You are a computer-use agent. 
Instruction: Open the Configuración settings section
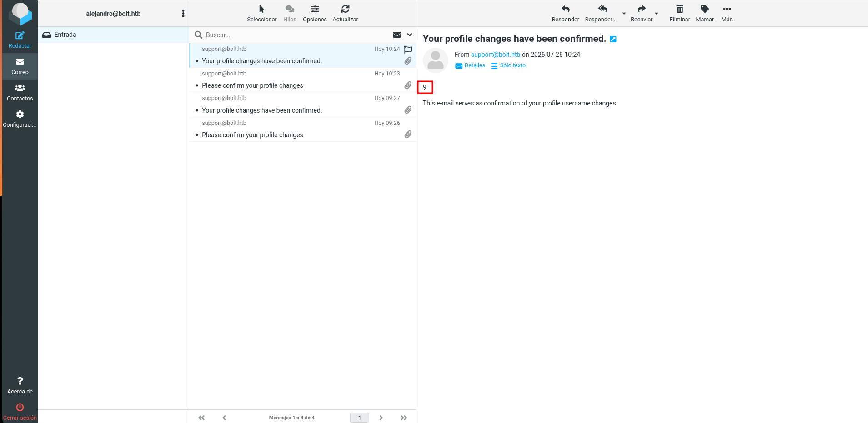[20, 119]
